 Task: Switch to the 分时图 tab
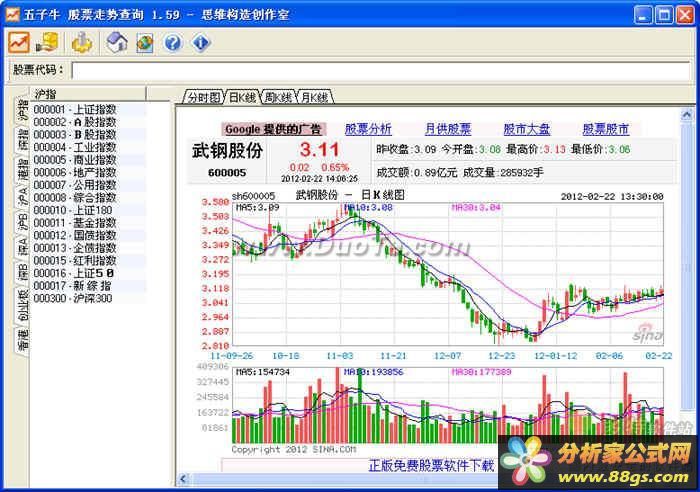(x=204, y=97)
